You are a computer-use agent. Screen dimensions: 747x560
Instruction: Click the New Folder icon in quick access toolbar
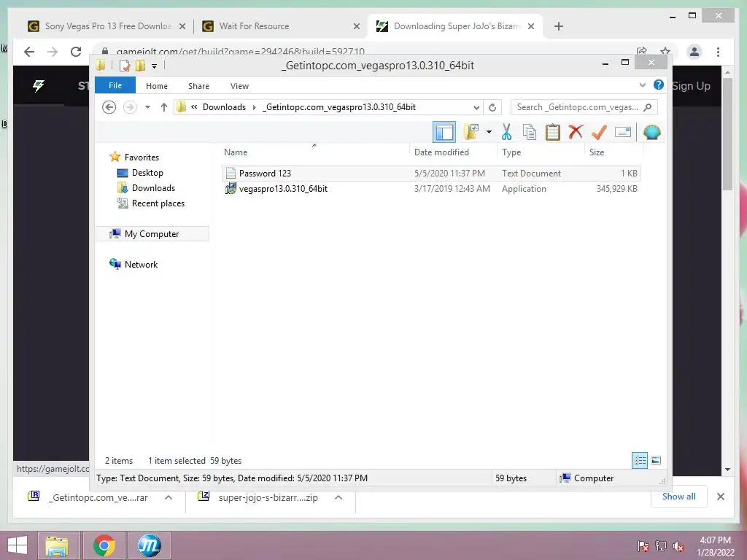click(x=140, y=65)
